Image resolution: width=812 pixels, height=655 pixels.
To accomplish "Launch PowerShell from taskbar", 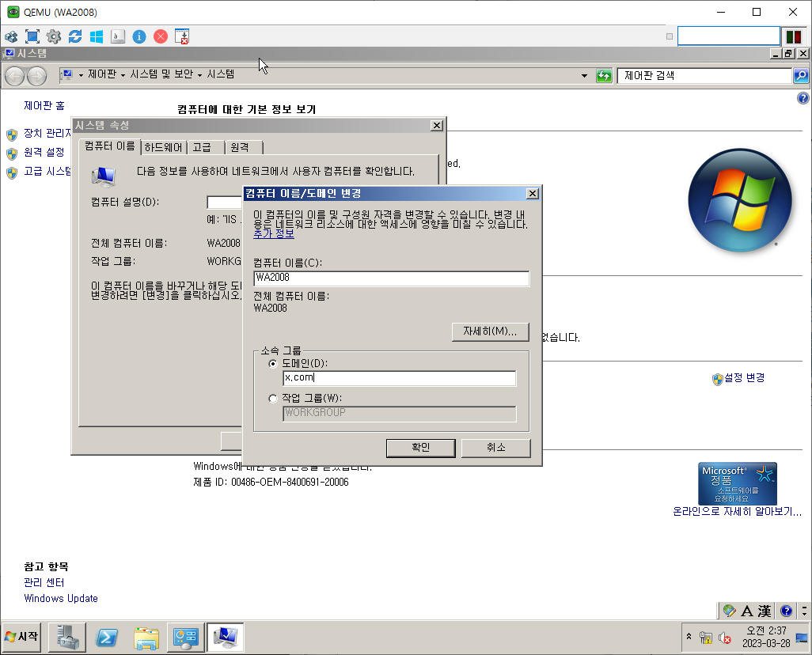I will coord(107,637).
